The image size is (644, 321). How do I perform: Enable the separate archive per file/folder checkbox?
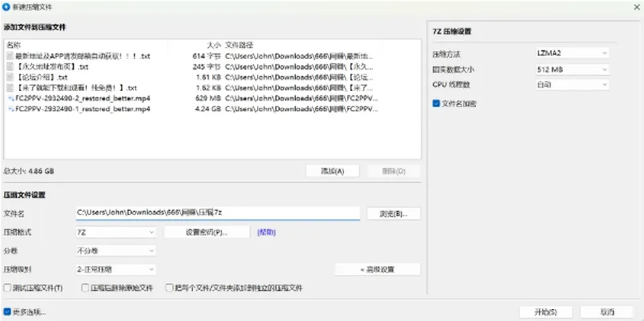tap(169, 287)
